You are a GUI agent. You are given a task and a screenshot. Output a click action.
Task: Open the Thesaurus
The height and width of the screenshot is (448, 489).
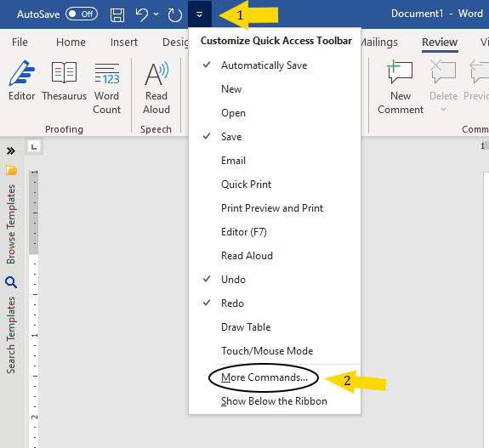tap(64, 81)
